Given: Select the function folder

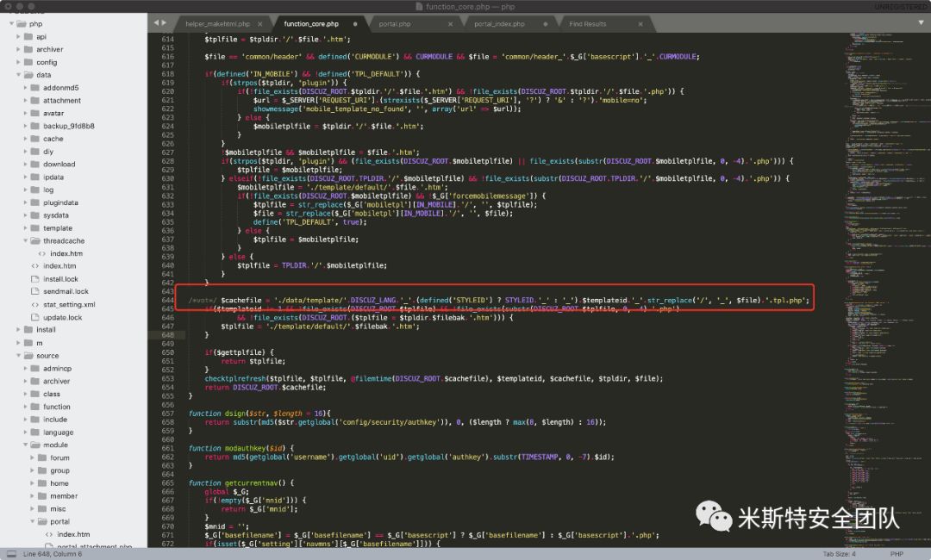Looking at the screenshot, I should [56, 407].
